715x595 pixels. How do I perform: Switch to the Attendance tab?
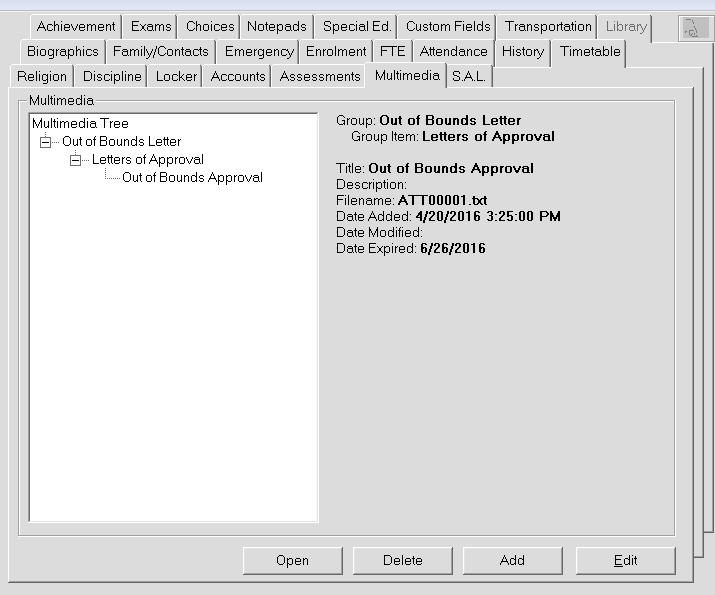(x=453, y=52)
